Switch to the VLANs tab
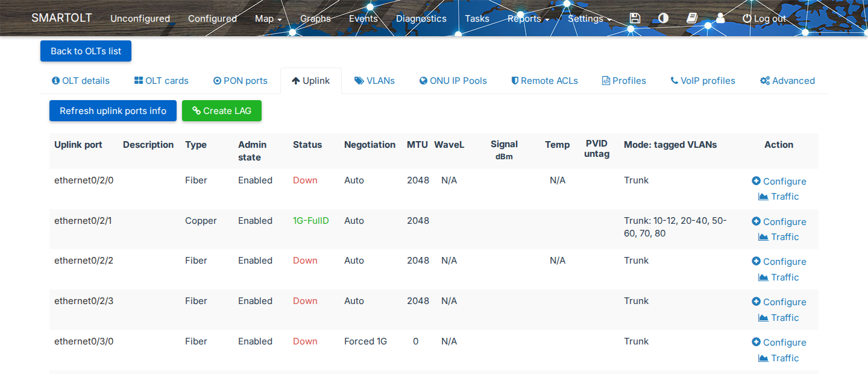Image resolution: width=868 pixels, height=374 pixels. pyautogui.click(x=374, y=81)
